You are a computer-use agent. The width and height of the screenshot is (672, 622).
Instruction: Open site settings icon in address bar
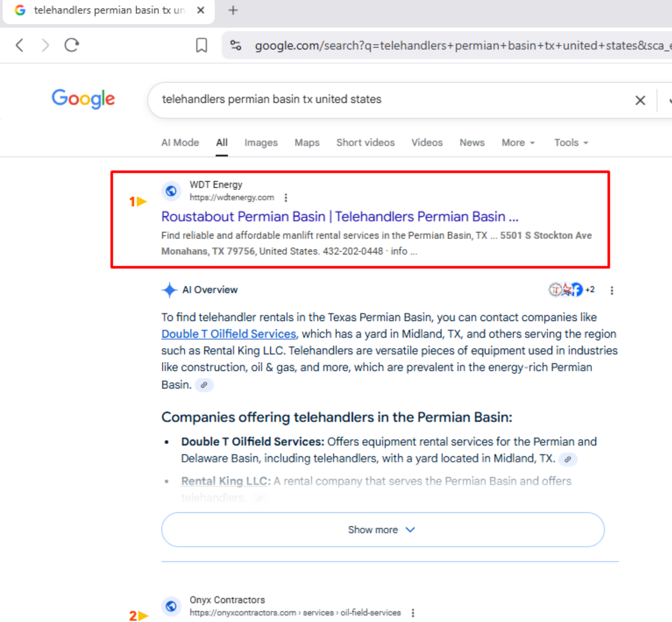click(x=235, y=45)
